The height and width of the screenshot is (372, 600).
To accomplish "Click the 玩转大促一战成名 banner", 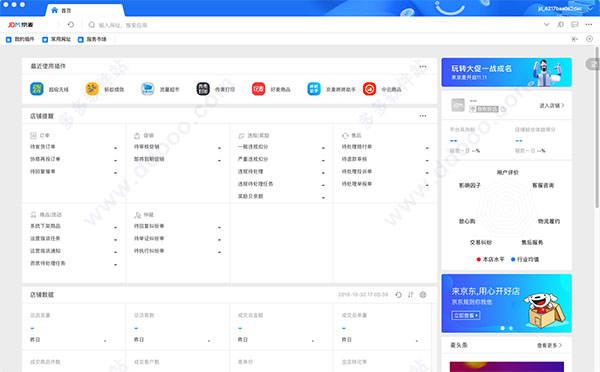I will coord(507,72).
